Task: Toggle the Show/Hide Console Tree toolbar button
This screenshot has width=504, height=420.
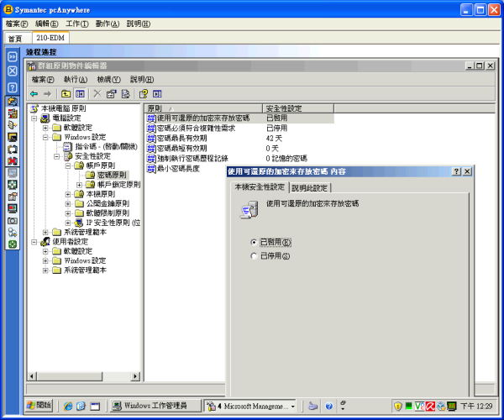Action: click(x=80, y=93)
